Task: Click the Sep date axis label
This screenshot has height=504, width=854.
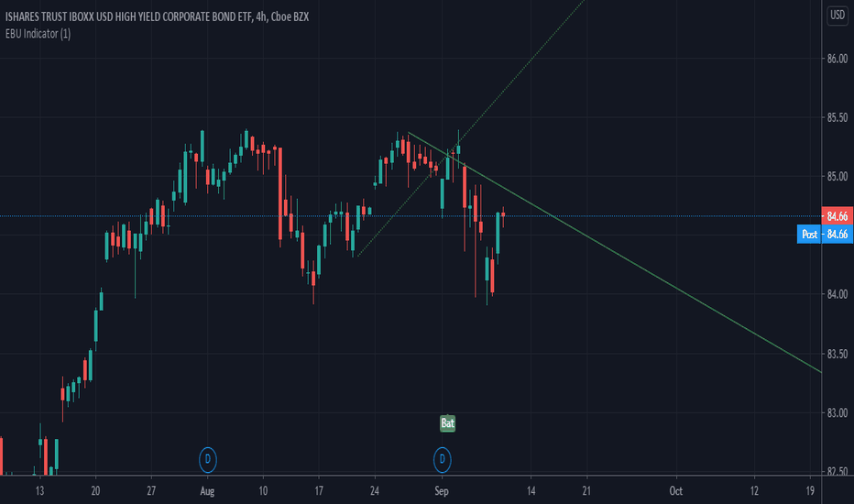Action: (442, 491)
